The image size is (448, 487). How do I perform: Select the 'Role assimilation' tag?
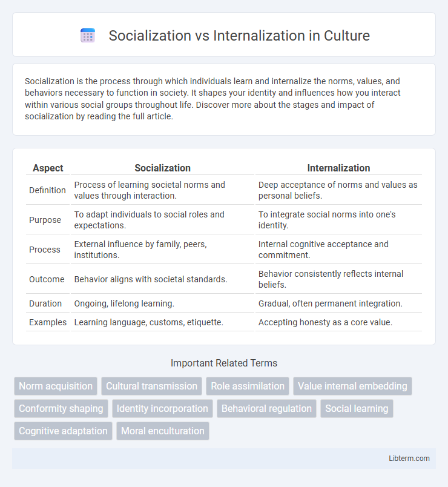click(x=248, y=386)
